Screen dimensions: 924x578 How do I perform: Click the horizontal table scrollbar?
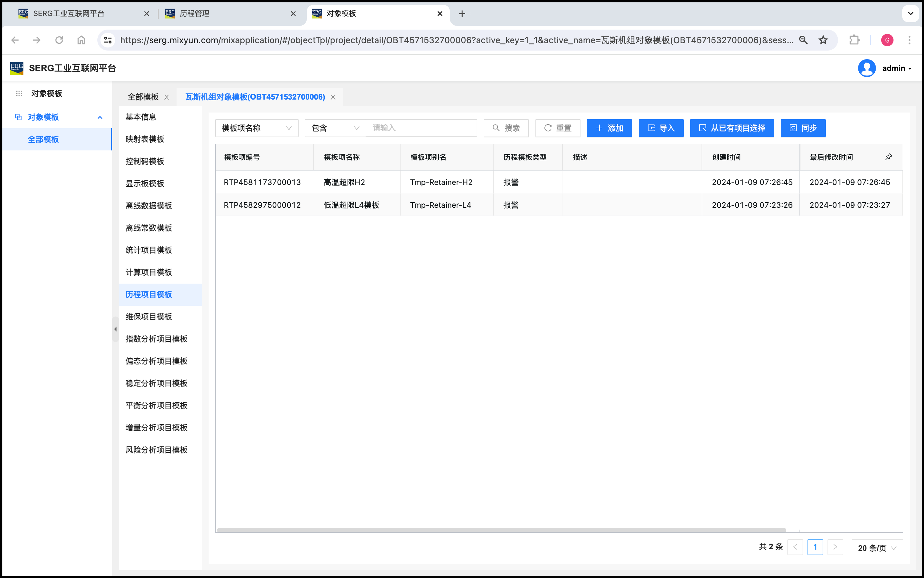click(501, 530)
